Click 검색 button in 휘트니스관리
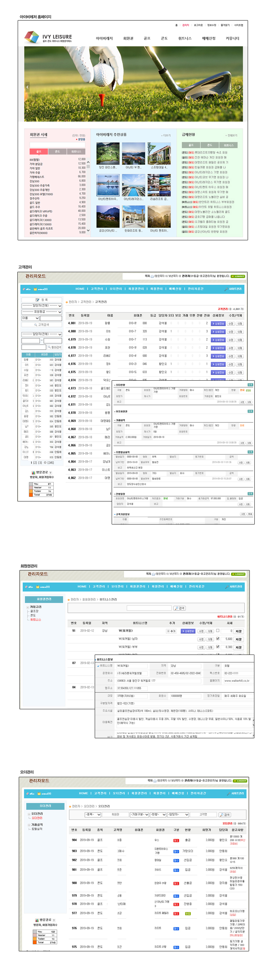The width and height of the screenshot is (265, 980). (179, 608)
